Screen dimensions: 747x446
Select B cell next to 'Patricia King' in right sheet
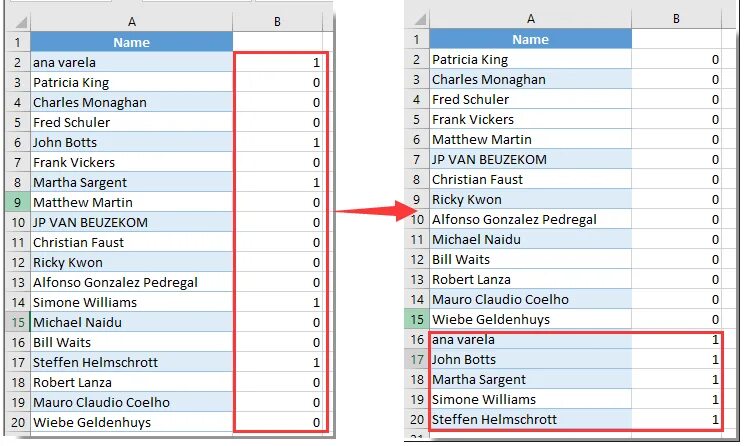[676, 59]
